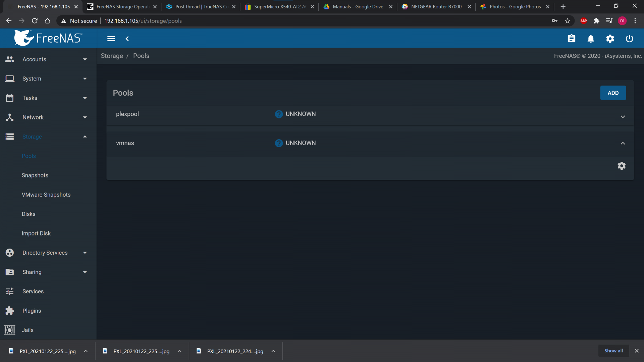Switch to Manuals Google Drive tab
The width and height of the screenshot is (644, 362).
point(358,7)
